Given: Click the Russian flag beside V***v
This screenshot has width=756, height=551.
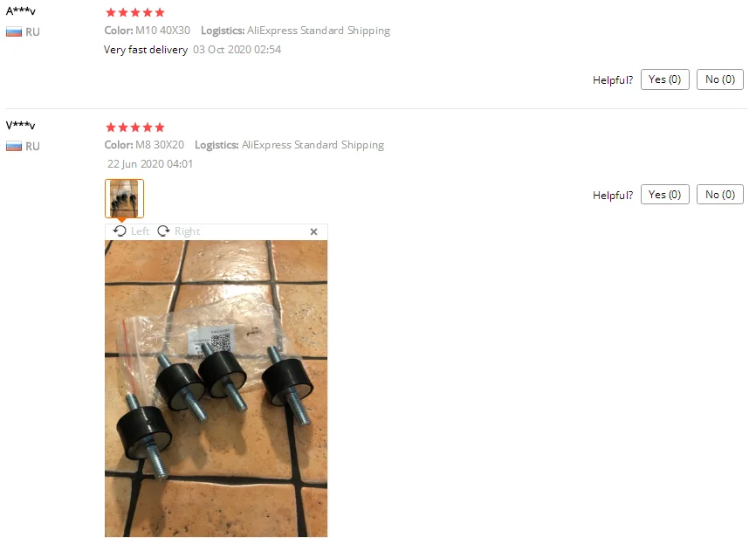Looking at the screenshot, I should pyautogui.click(x=14, y=147).
